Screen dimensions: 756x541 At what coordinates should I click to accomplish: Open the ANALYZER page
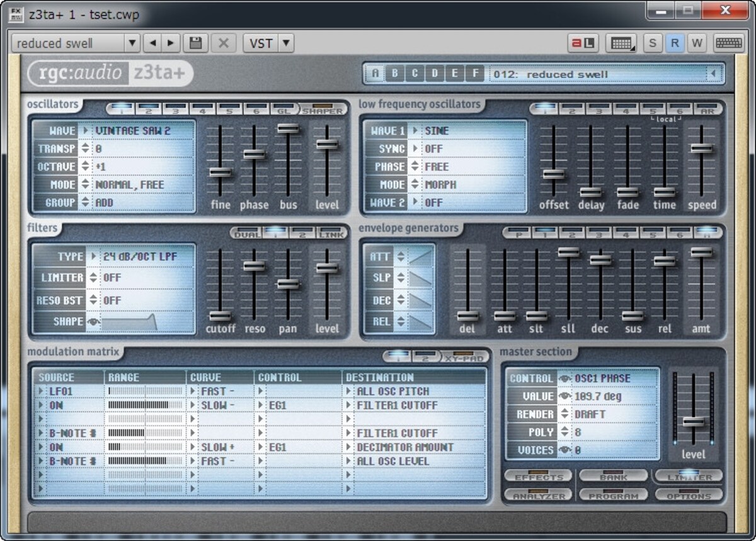[x=539, y=495]
